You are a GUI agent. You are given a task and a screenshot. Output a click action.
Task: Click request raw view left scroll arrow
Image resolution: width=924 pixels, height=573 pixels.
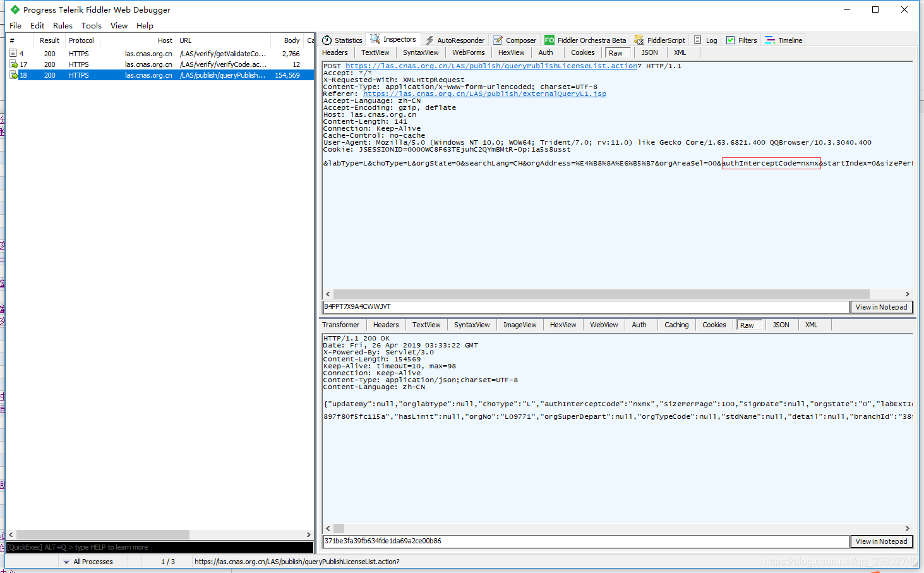point(328,294)
